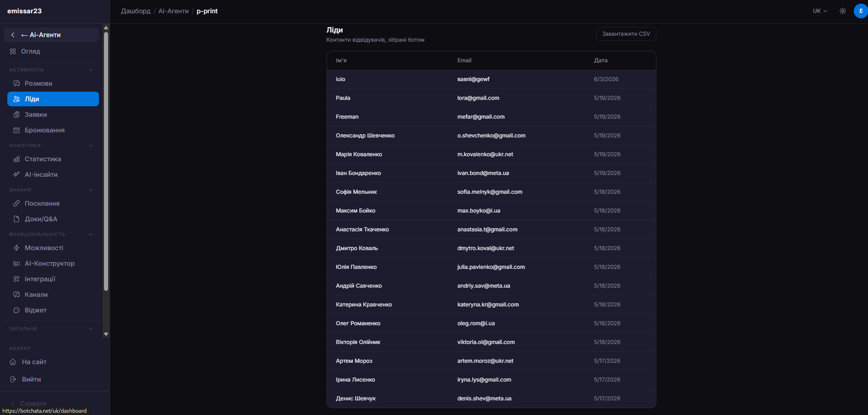Open the UK language dropdown

click(x=820, y=11)
